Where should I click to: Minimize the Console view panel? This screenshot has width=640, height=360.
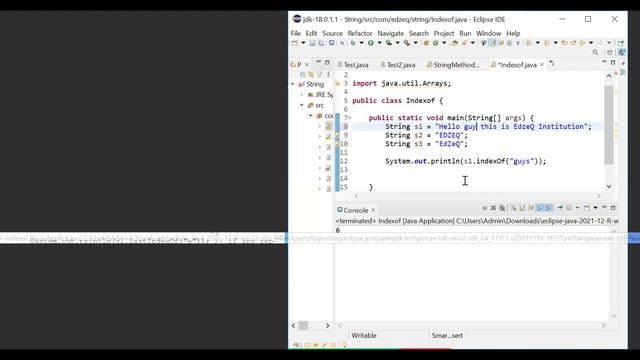coord(604,208)
